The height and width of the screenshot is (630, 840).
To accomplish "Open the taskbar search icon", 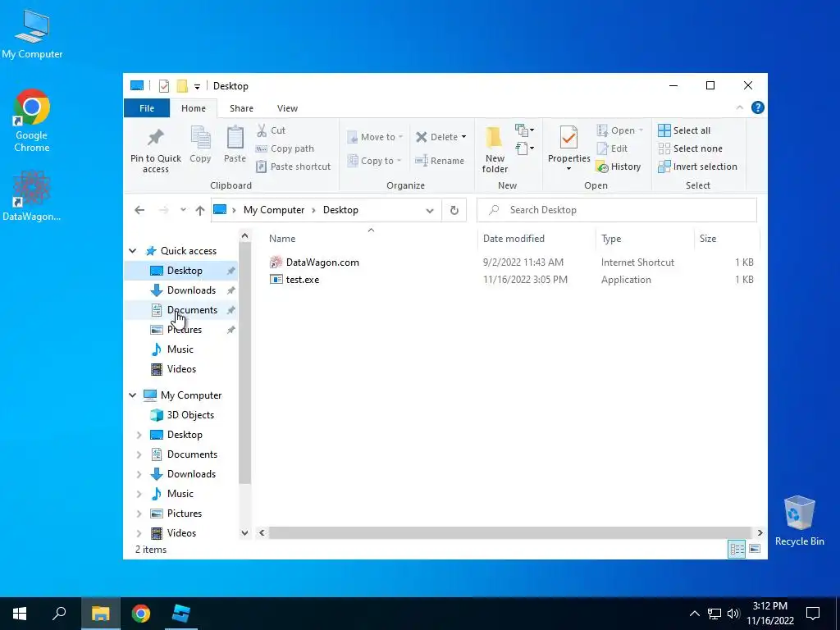I will tap(59, 614).
